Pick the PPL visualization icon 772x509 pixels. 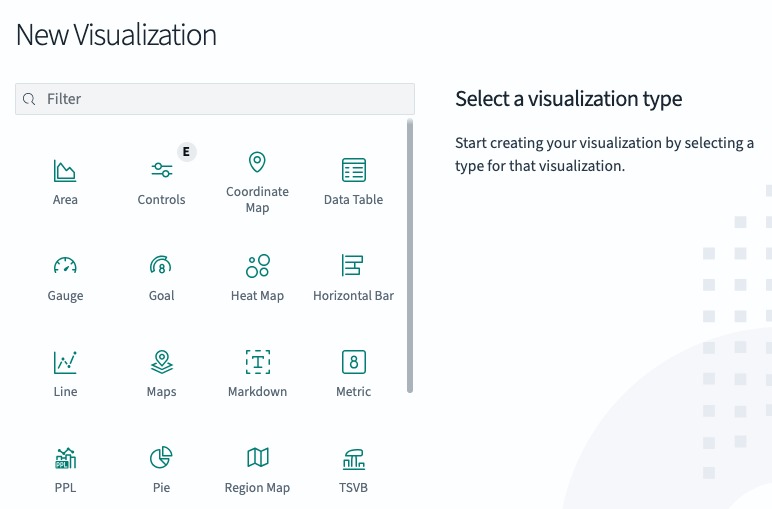coord(65,458)
